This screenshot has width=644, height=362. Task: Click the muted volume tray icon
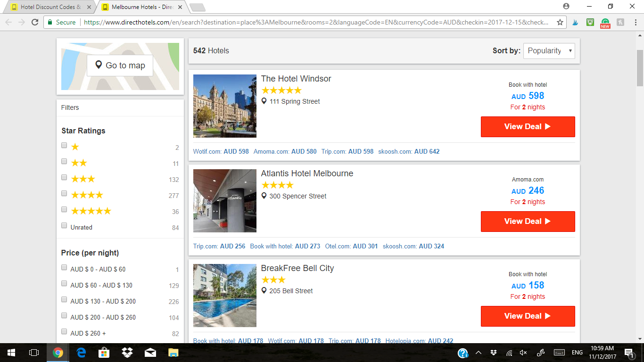(523, 353)
